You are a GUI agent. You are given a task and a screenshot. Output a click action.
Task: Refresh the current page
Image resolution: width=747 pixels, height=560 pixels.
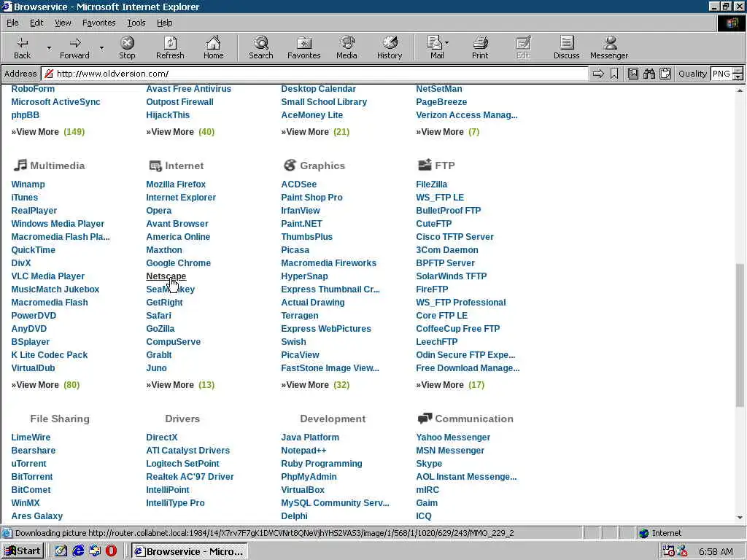click(x=170, y=47)
